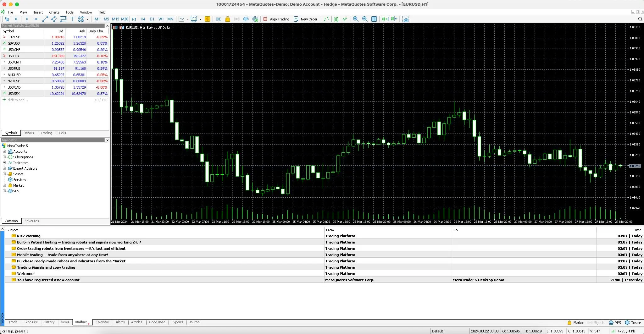
Task: Open trading signals icon in toolbar
Action: [237, 19]
